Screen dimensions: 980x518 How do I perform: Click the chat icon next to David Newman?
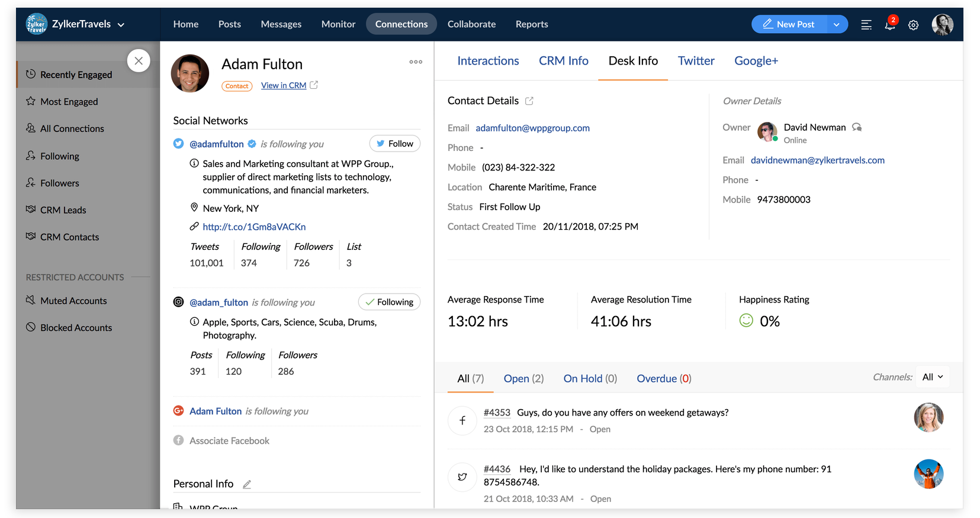857,127
